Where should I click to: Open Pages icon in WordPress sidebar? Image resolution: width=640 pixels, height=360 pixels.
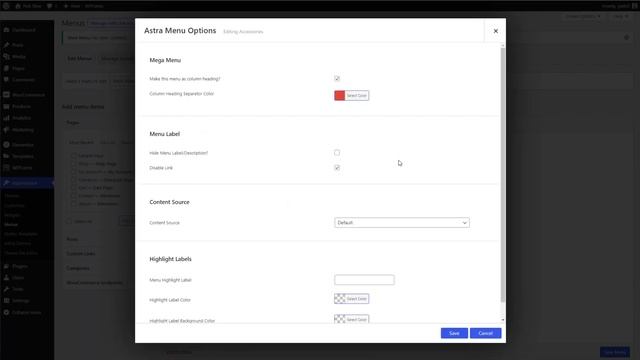point(7,68)
